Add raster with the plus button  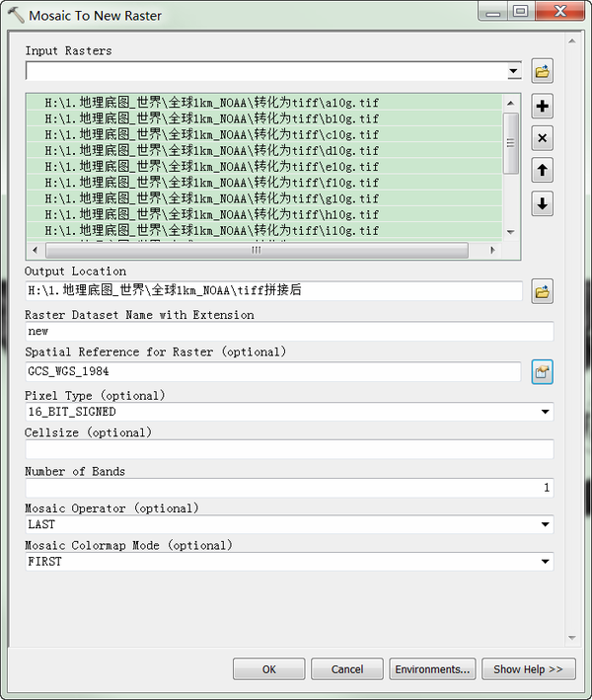pos(542,107)
